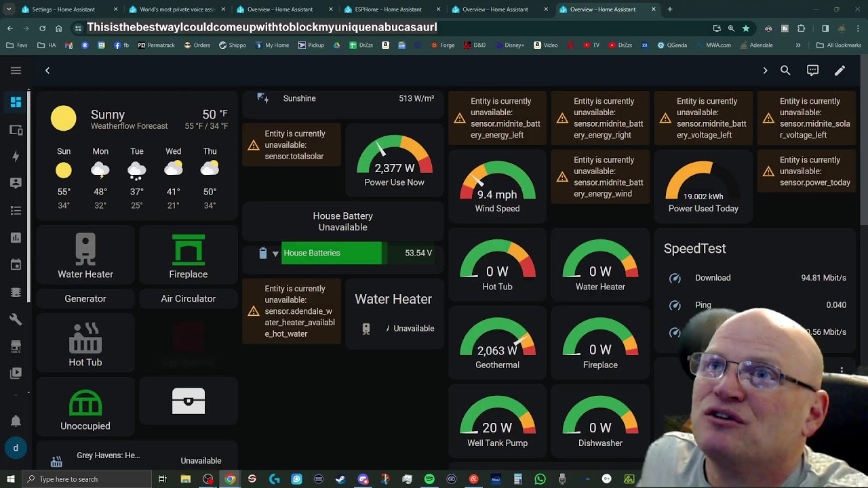Expand the bookmarks bar overflow chevron
Screen dimensions: 868x488
click(x=798, y=45)
